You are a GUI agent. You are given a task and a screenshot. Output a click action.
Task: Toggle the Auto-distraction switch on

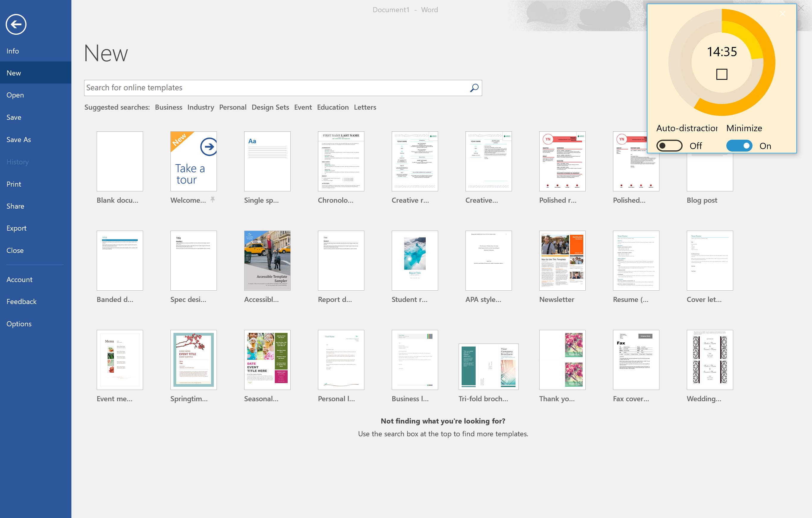click(x=669, y=146)
